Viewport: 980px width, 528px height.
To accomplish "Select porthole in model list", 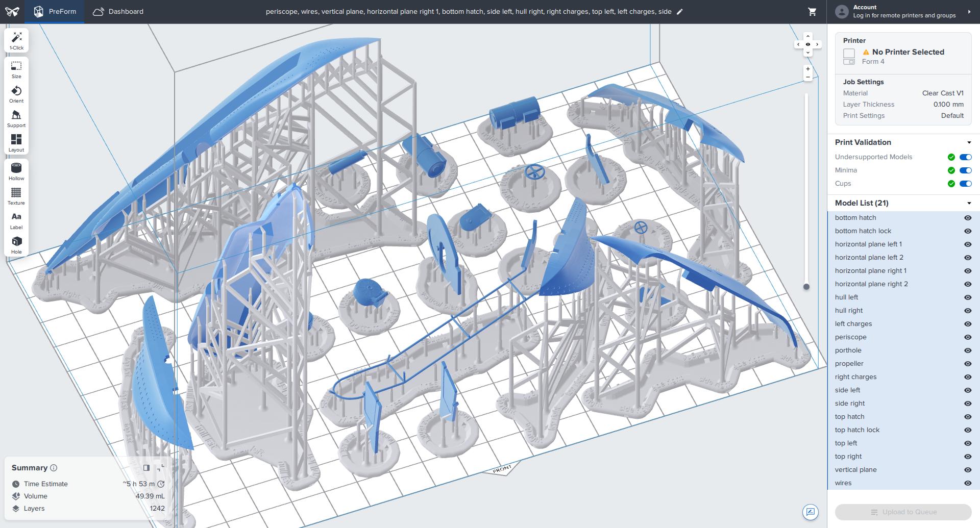I will coord(848,350).
